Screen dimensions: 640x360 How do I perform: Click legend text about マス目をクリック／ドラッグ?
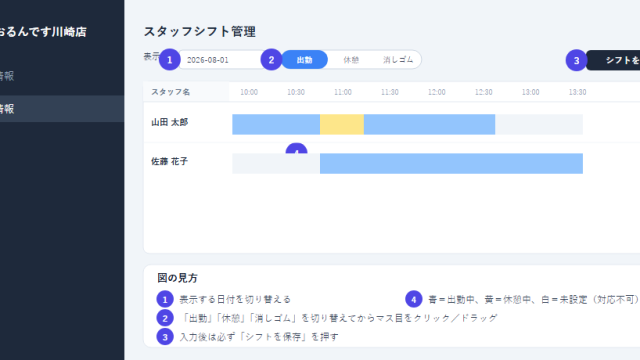(338, 318)
